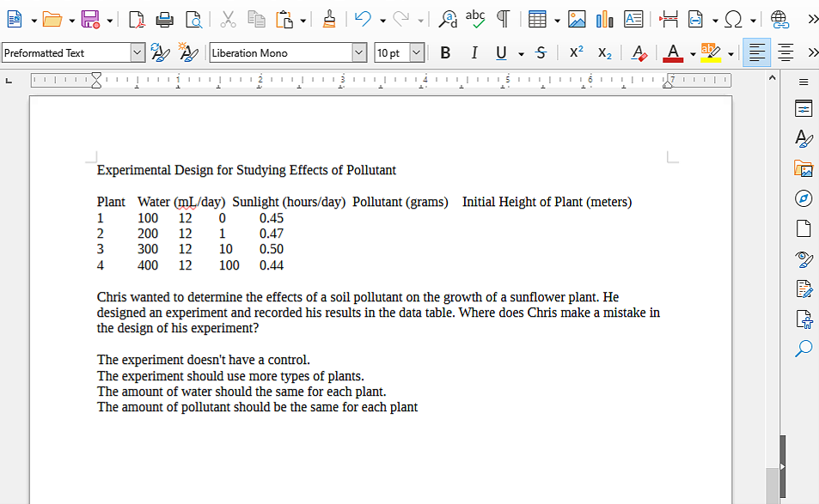Open the sidebar settings hamburger menu
Screen dimensions: 819x504
tap(804, 82)
